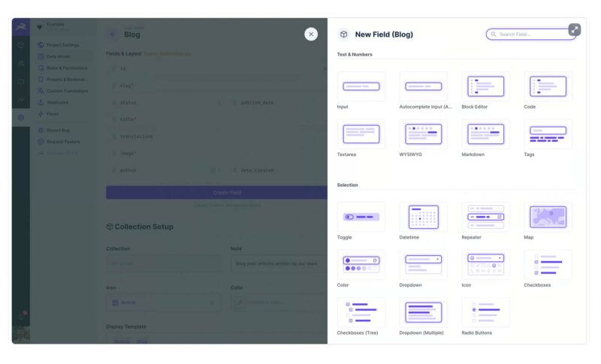This screenshot has height=364, width=601.
Task: Select the Input field type
Action: pos(361,86)
